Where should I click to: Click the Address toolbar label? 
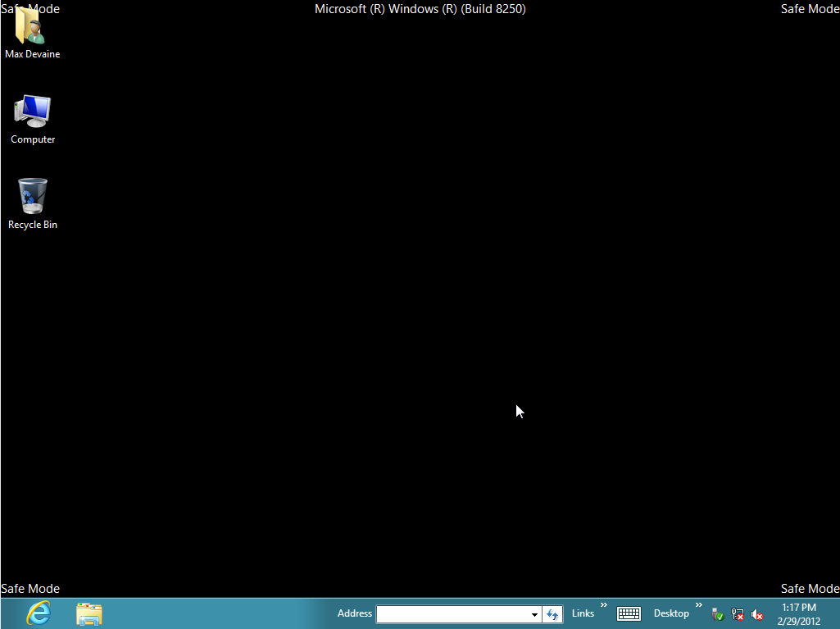[x=355, y=613]
